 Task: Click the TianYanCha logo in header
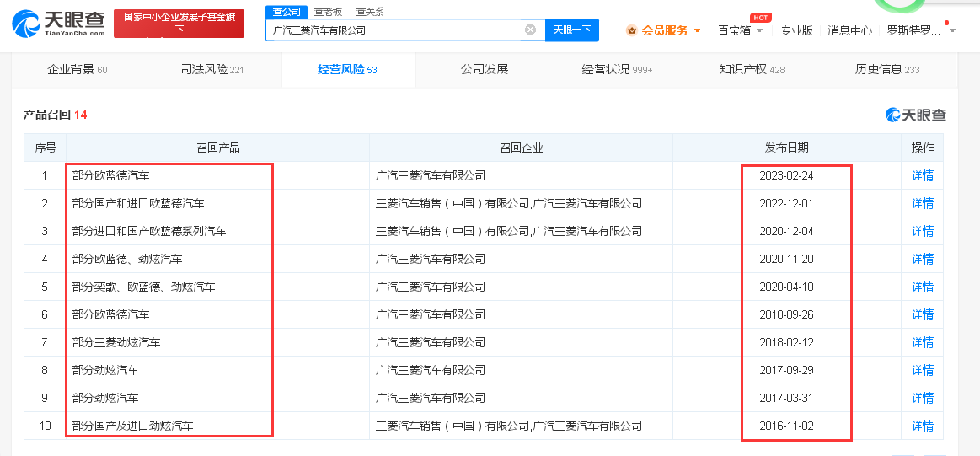coord(59,24)
